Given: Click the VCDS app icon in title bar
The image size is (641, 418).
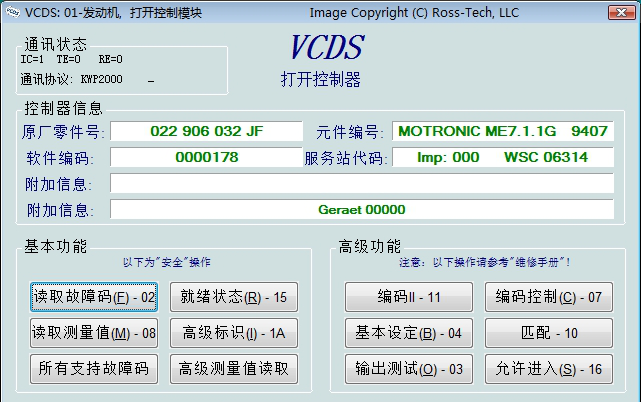Looking at the screenshot, I should (13, 13).
